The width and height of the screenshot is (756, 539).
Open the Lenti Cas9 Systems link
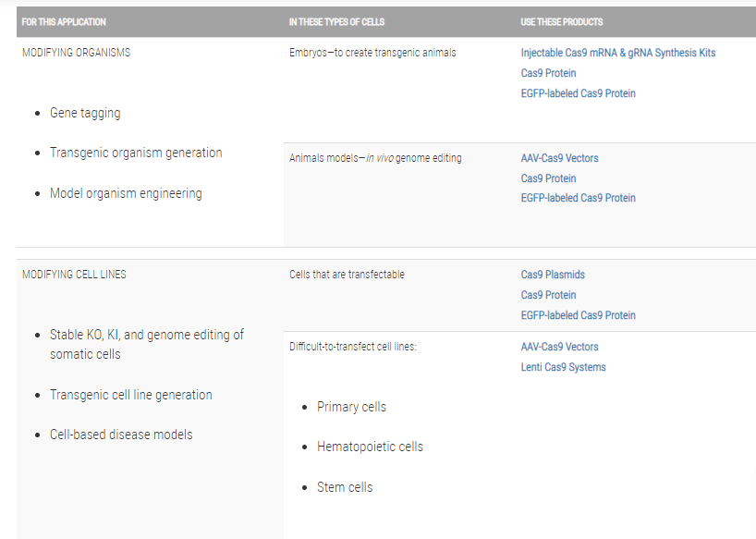tap(563, 367)
